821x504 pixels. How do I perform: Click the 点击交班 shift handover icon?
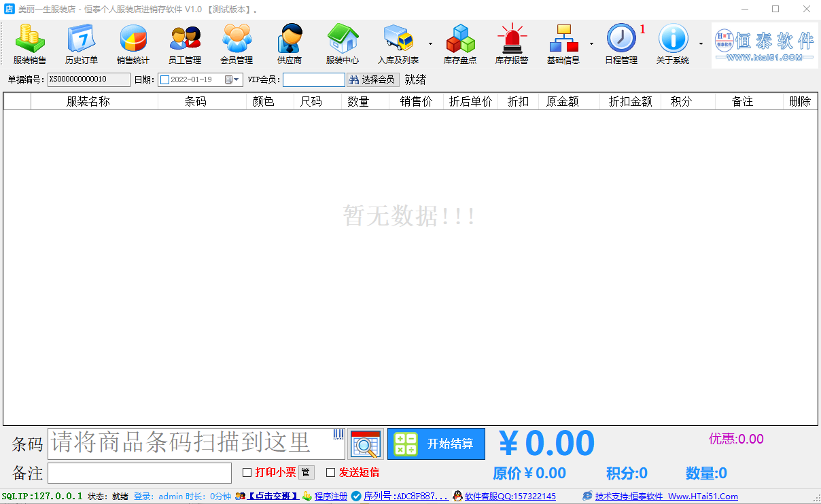tap(240, 497)
